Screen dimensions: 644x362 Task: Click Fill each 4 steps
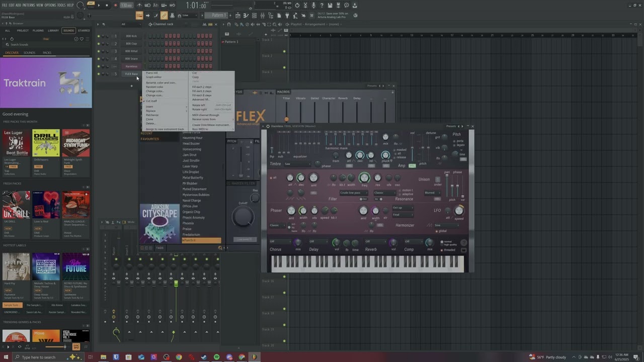(x=202, y=91)
